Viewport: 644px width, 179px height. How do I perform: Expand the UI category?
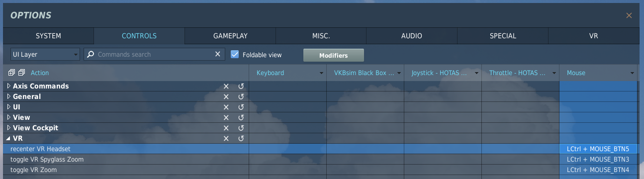point(8,107)
